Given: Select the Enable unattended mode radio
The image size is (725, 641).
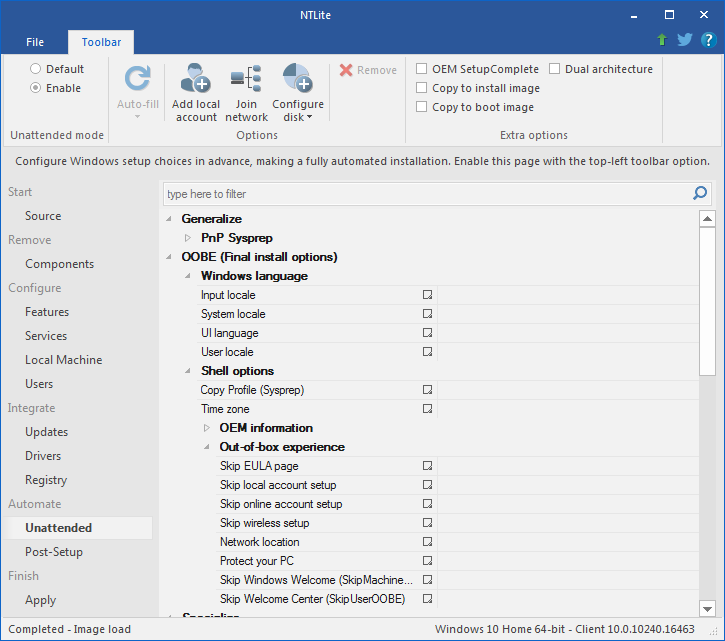Looking at the screenshot, I should [36, 88].
